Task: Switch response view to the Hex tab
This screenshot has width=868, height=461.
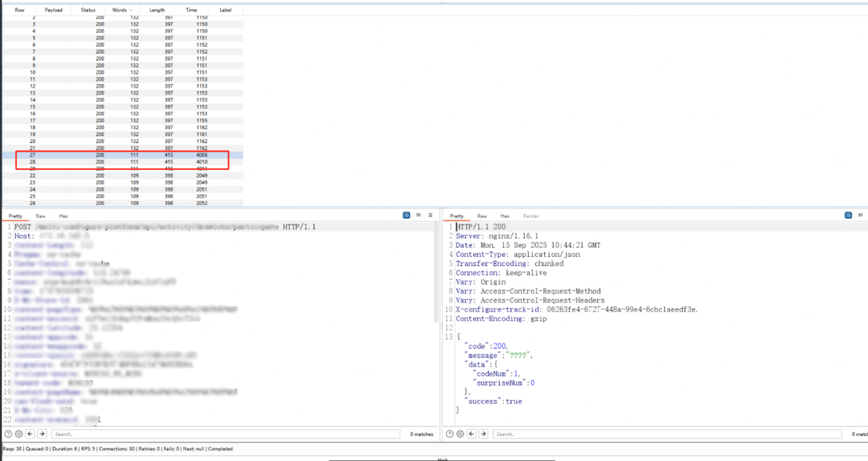Action: [505, 216]
